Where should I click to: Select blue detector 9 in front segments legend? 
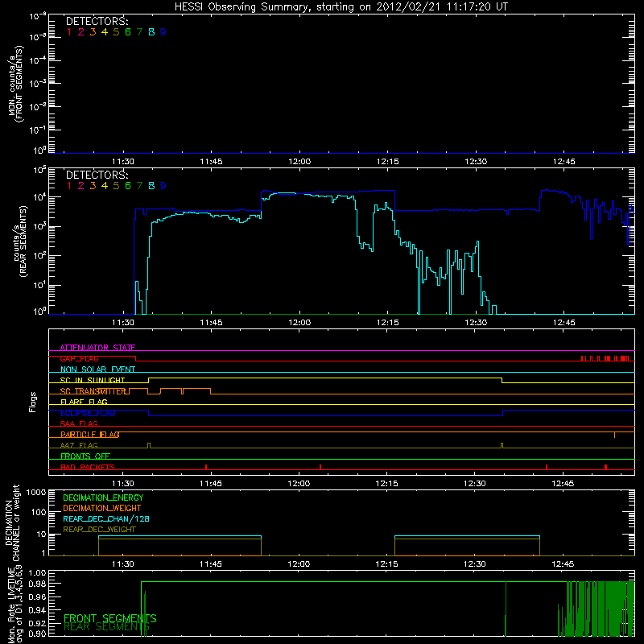pyautogui.click(x=163, y=32)
